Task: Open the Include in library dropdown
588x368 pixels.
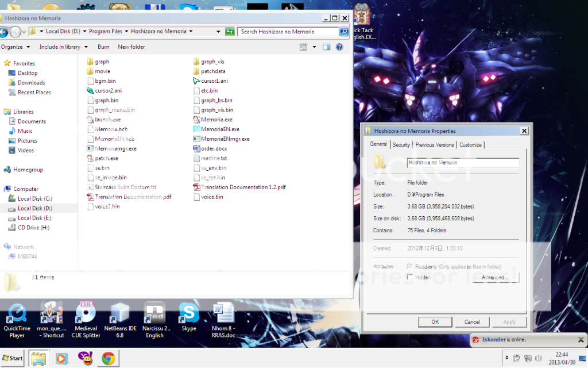Action: (64, 47)
